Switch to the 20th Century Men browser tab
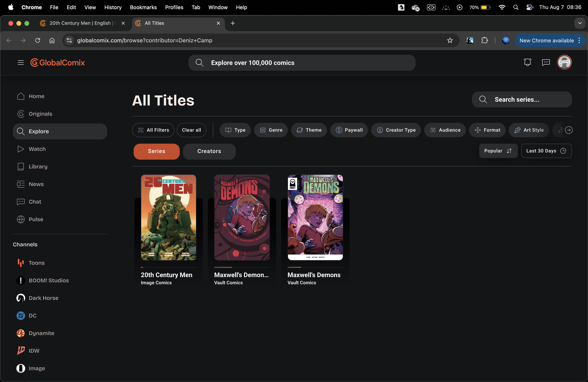The height and width of the screenshot is (382, 588). tap(83, 23)
